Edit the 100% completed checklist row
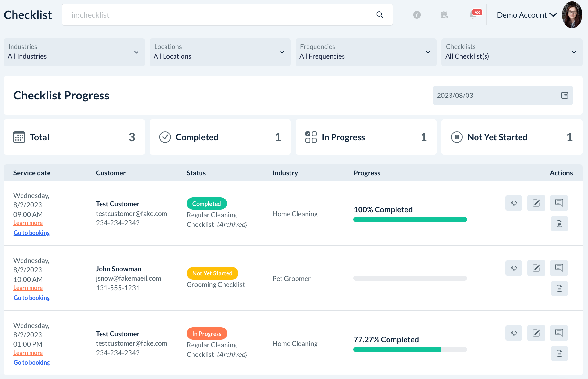This screenshot has height=379, width=588. point(536,203)
